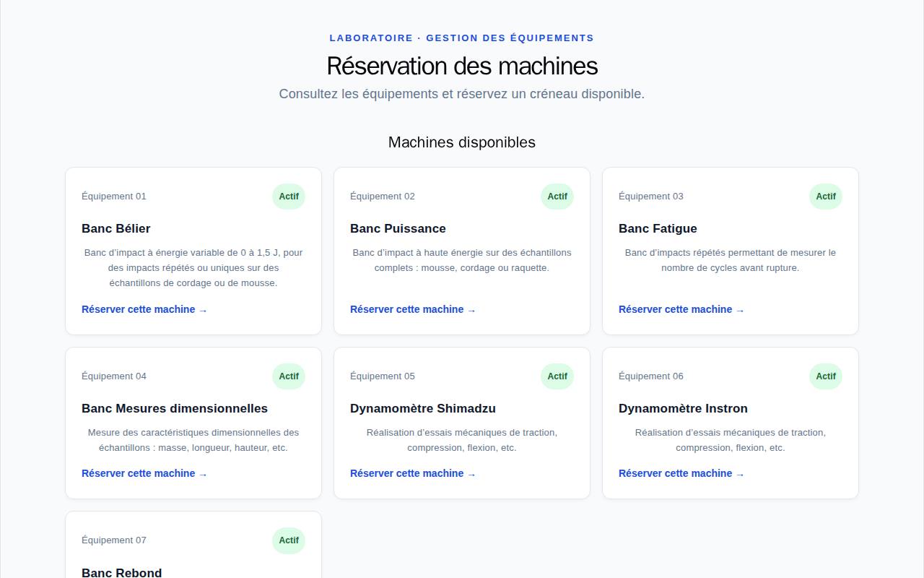
Task: Click the Dynamomètre Shimadzu description text
Action: pyautogui.click(x=462, y=440)
